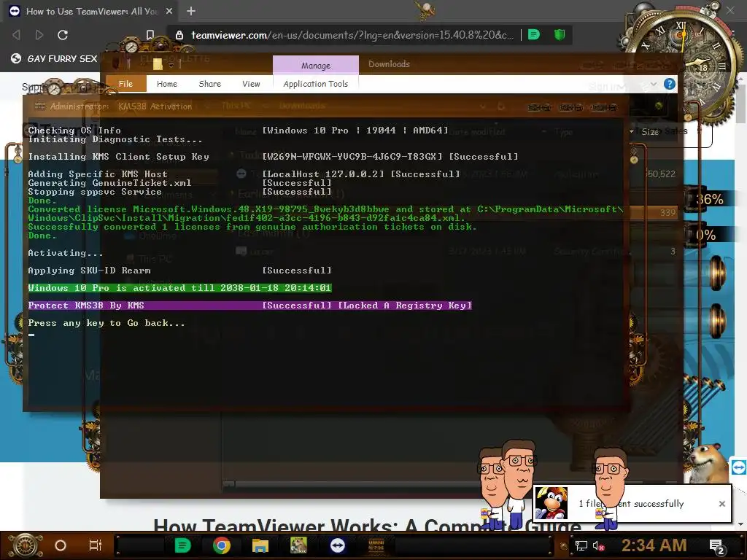Click the teamviewer.com address bar
This screenshot has width=747, height=560.
point(352,35)
